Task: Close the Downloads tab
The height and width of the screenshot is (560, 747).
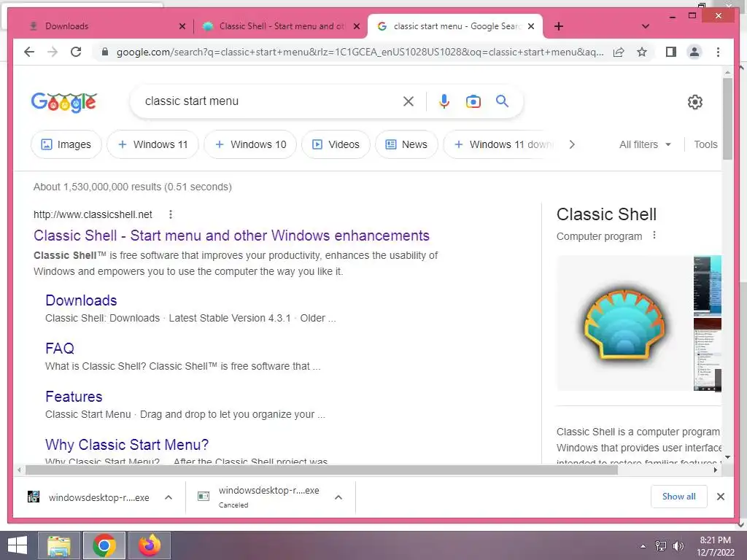Action: pyautogui.click(x=182, y=26)
